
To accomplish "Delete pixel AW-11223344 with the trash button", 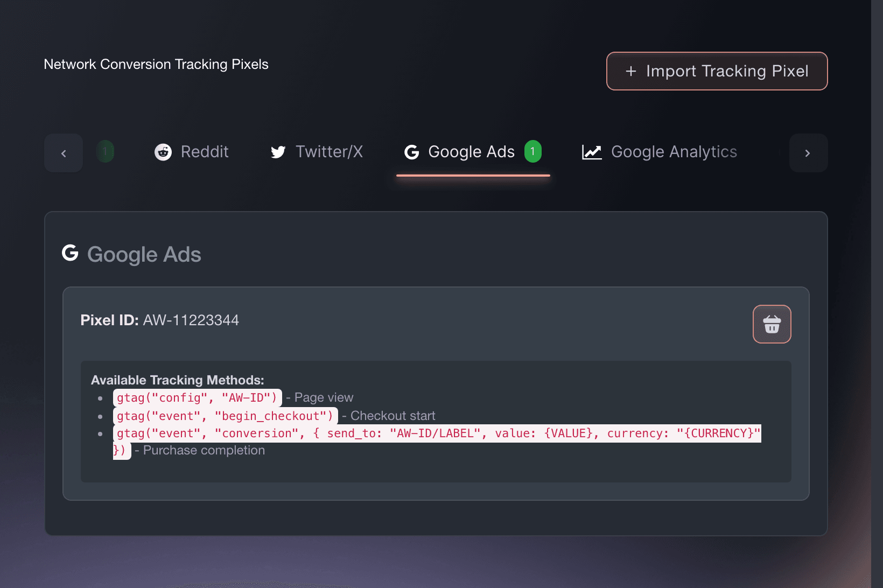I will click(x=772, y=324).
